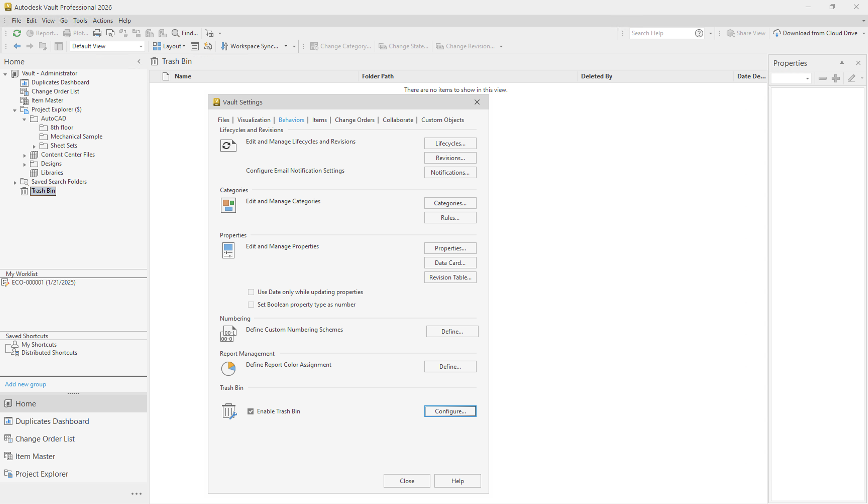The image size is (868, 504).
Task: Open the Tools menu
Action: pyautogui.click(x=80, y=21)
